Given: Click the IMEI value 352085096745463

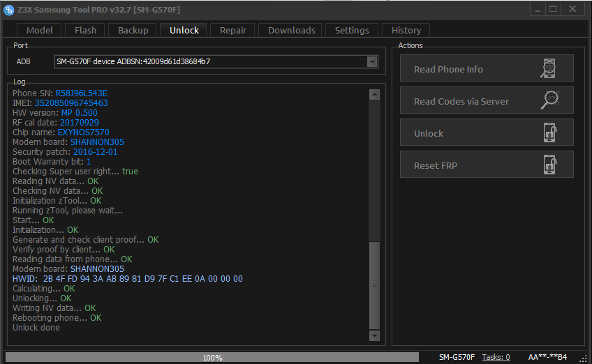Looking at the screenshot, I should click(71, 103).
